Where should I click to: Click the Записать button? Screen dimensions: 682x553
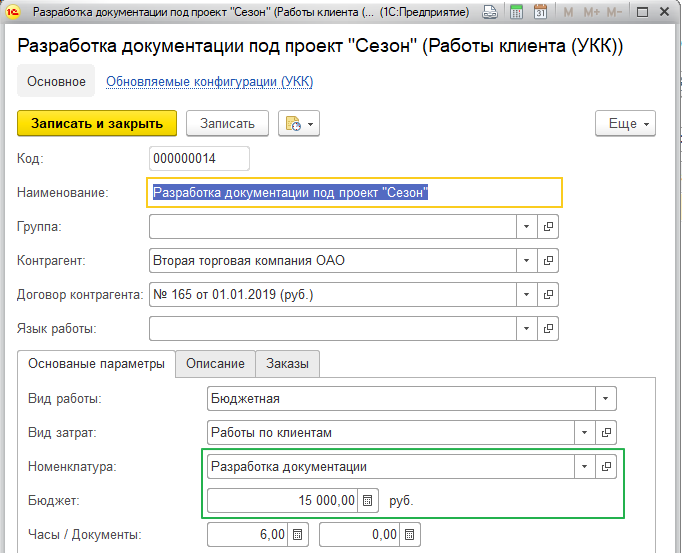227,124
